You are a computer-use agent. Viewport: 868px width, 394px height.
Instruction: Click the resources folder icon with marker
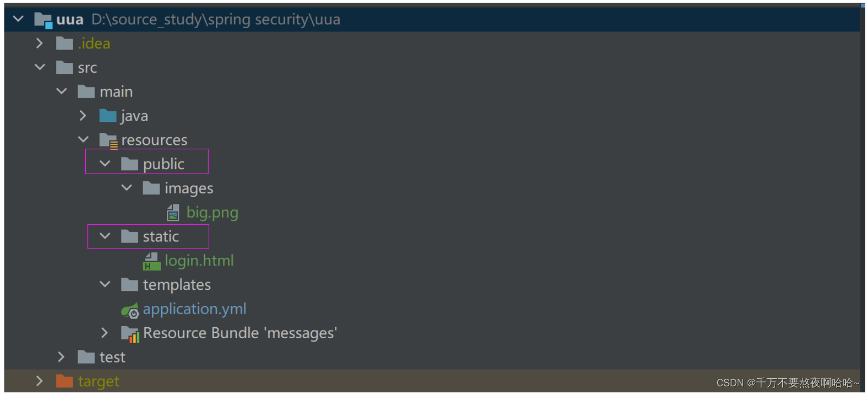(x=109, y=140)
